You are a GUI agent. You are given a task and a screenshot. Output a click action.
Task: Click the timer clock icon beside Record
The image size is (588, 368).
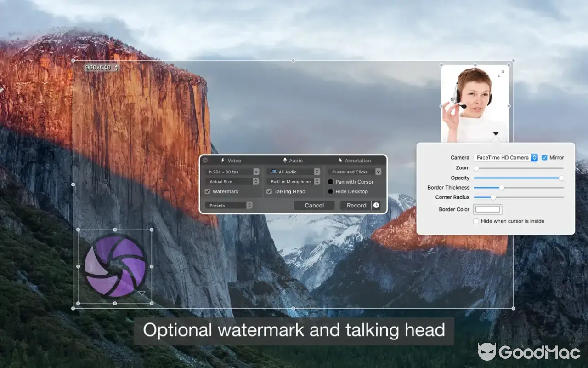[377, 205]
